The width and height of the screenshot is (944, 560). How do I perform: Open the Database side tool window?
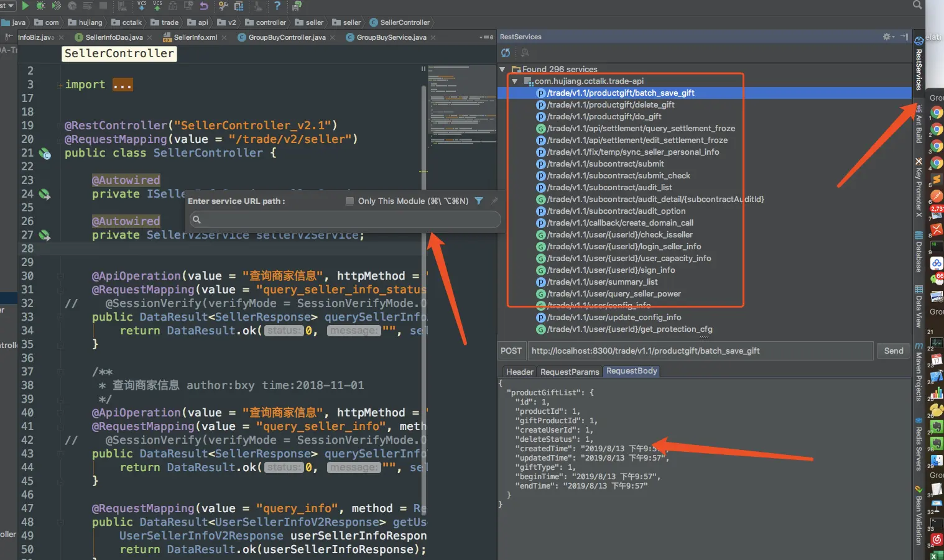[919, 252]
